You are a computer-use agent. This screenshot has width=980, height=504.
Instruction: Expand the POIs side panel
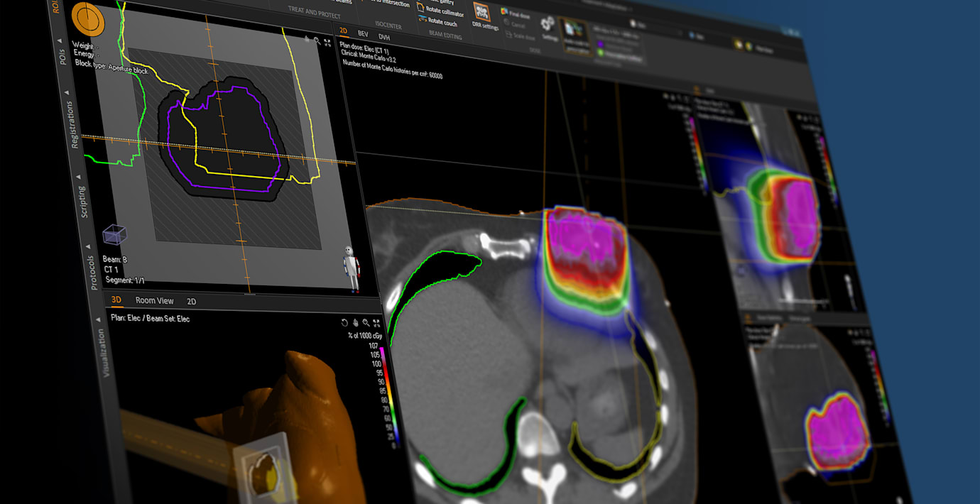point(62,54)
